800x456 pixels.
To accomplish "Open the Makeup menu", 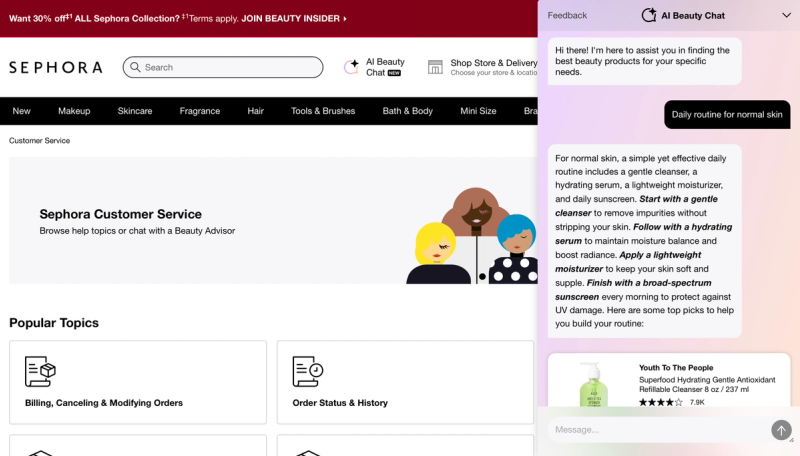I will point(74,111).
